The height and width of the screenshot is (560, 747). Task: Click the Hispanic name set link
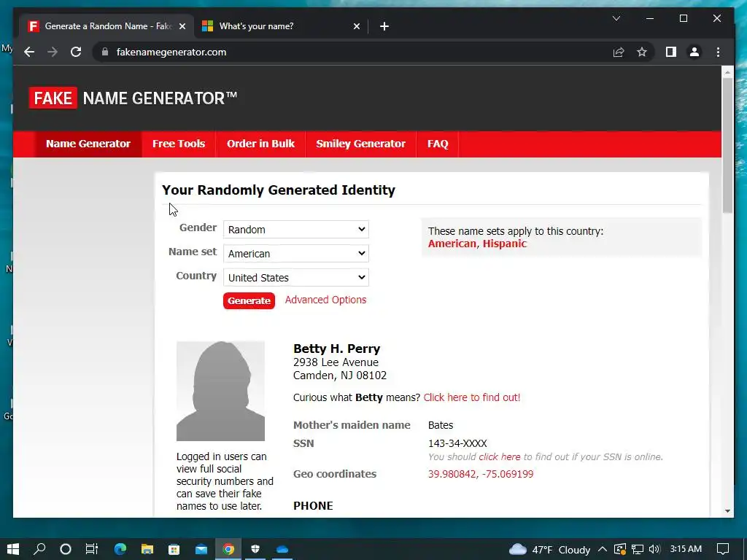505,244
